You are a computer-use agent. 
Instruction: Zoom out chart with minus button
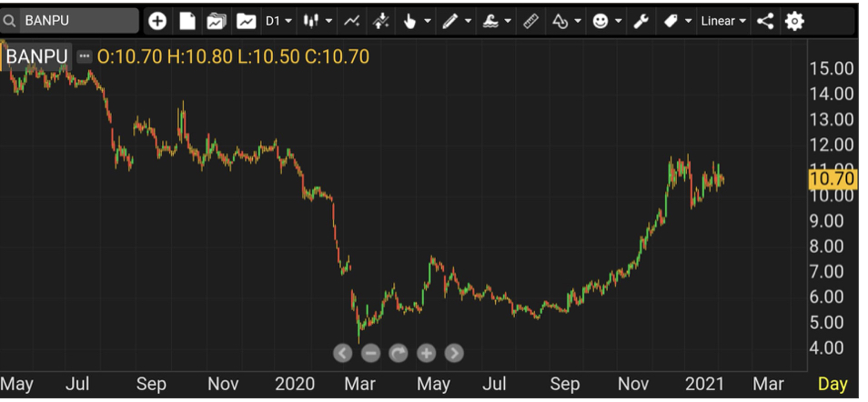point(370,353)
